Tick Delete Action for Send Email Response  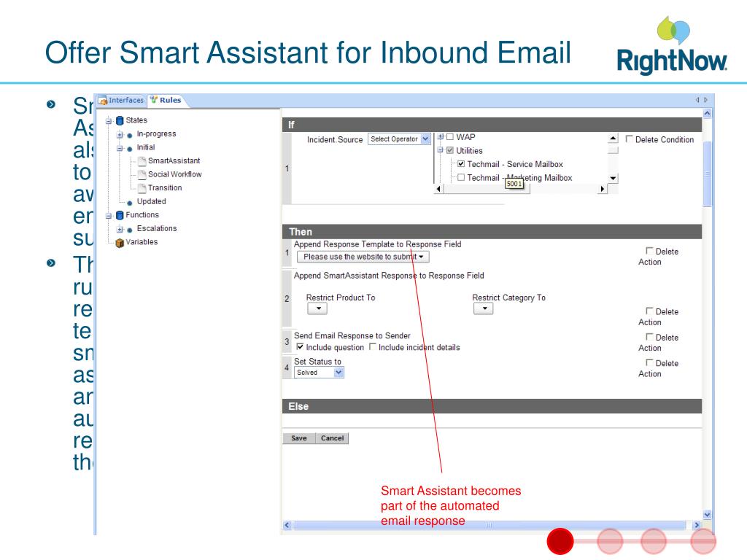649,337
